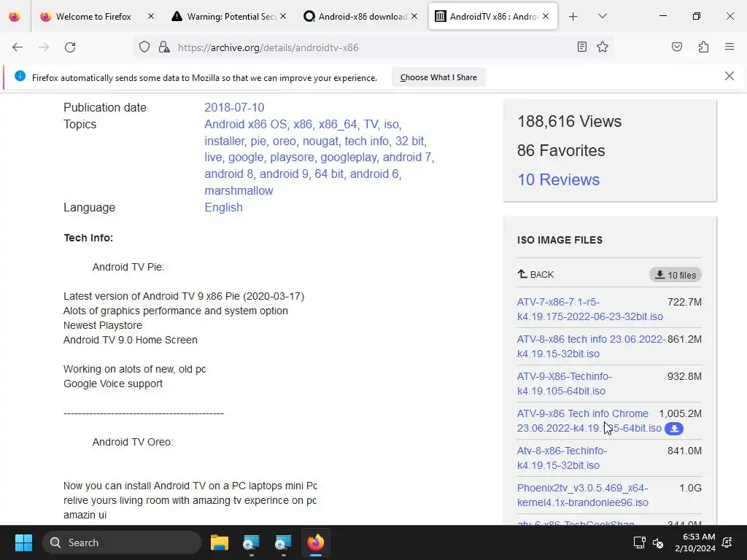Go BACK in ISO image files list
The height and width of the screenshot is (560, 747).
pyautogui.click(x=535, y=275)
